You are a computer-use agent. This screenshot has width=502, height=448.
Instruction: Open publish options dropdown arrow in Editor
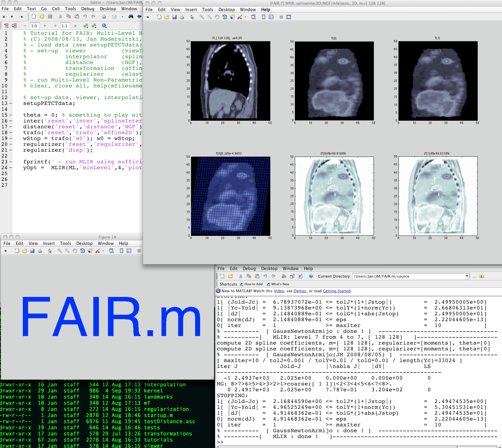[x=122, y=17]
